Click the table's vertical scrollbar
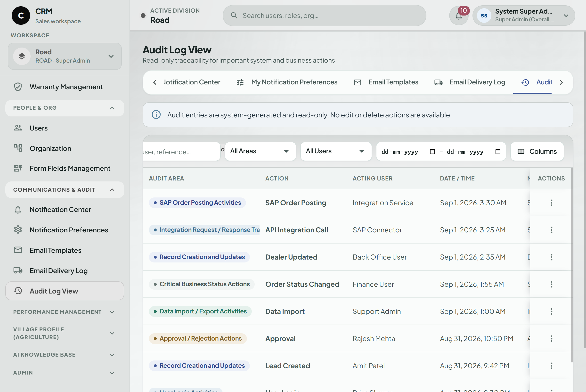Image resolution: width=586 pixels, height=392 pixels. pos(571,265)
